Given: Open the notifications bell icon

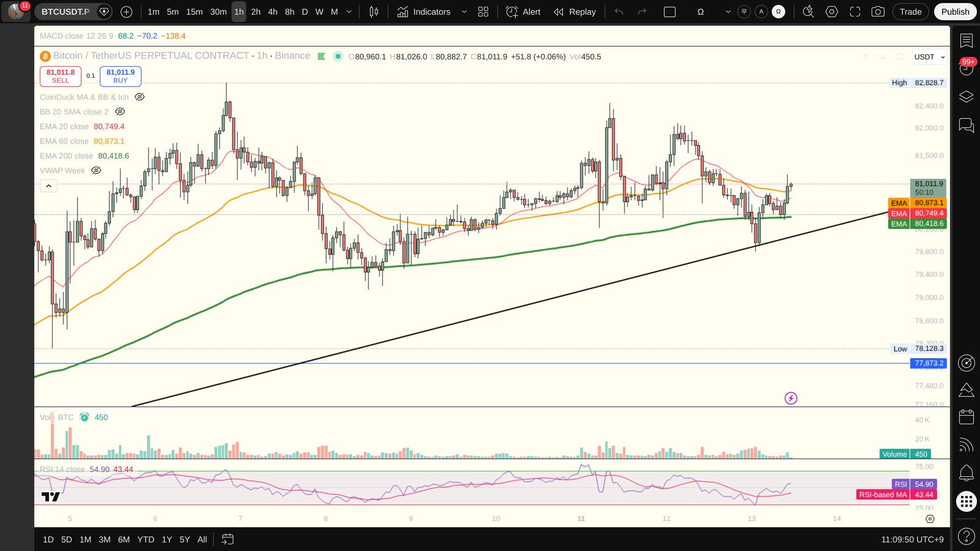Looking at the screenshot, I should pyautogui.click(x=967, y=473).
